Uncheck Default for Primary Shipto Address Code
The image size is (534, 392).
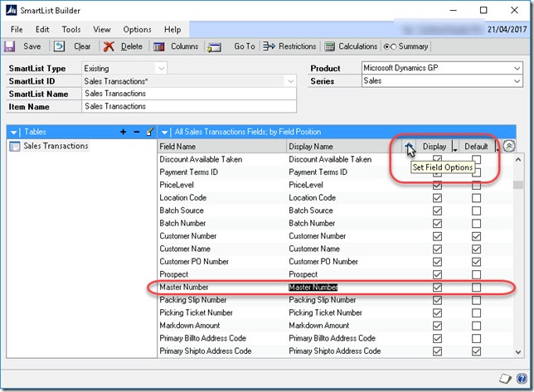click(477, 351)
